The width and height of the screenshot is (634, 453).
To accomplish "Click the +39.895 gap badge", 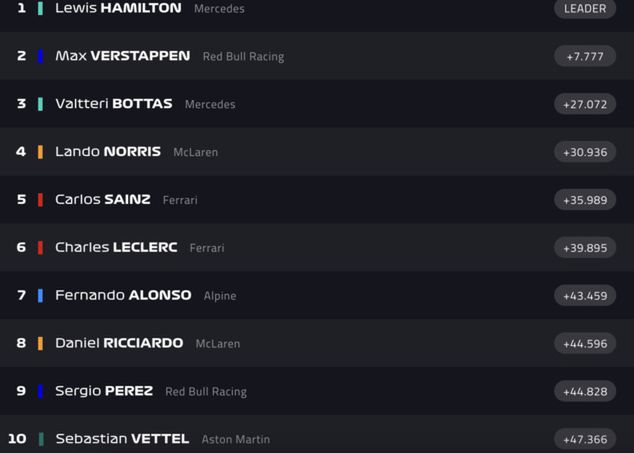I will (x=585, y=248).
